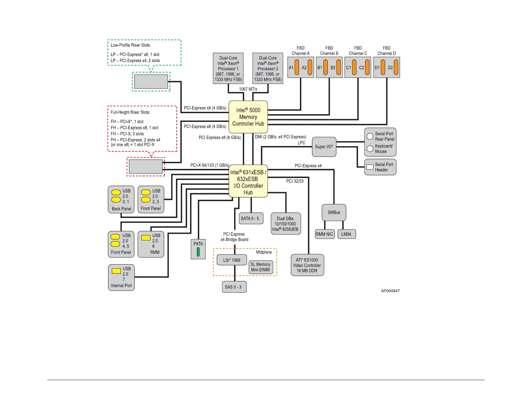Click the orange A2 DIMM slot icon
The image size is (532, 411).
[x=310, y=67]
